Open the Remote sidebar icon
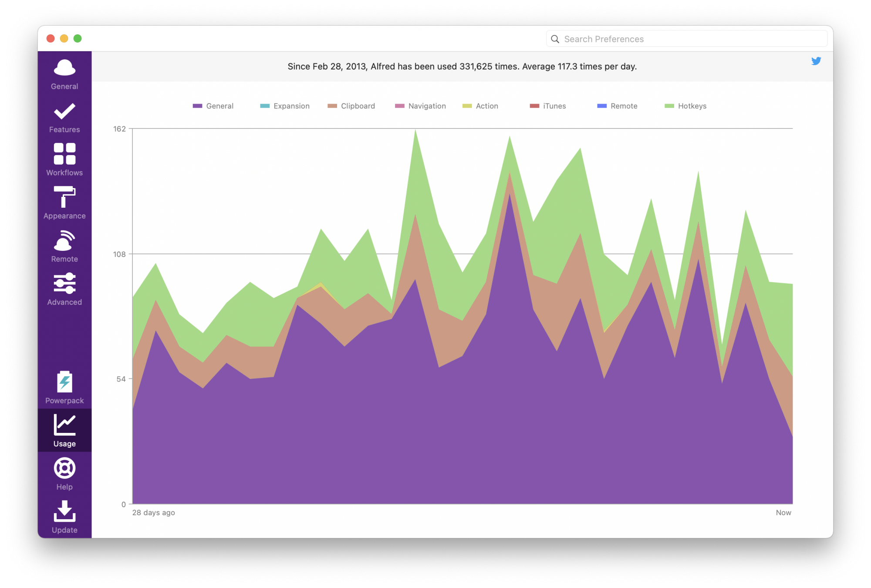The width and height of the screenshot is (871, 588). [64, 240]
